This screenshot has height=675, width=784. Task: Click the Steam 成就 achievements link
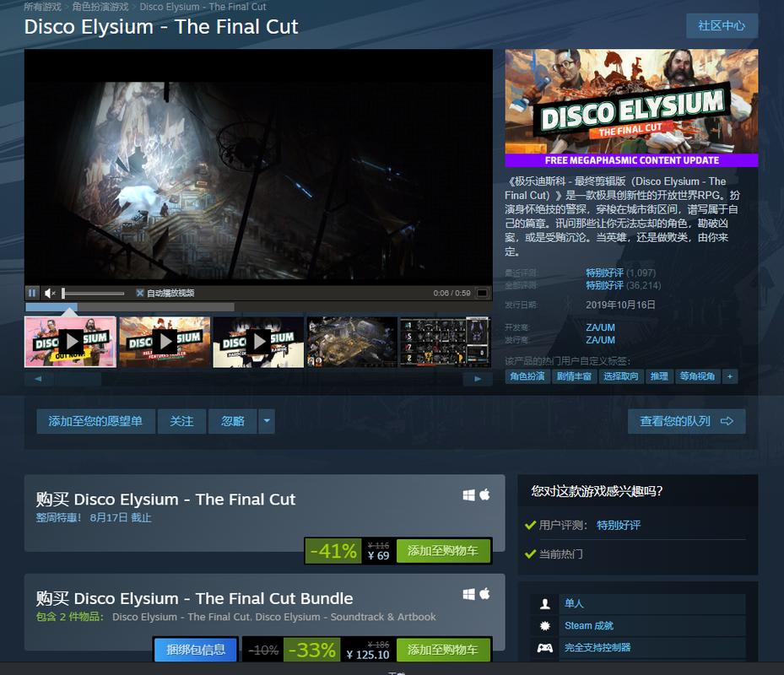pyautogui.click(x=589, y=625)
